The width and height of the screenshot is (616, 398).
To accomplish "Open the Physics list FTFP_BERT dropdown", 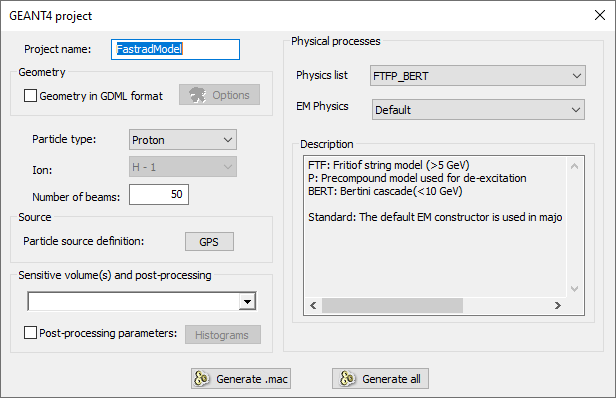I will click(x=478, y=75).
